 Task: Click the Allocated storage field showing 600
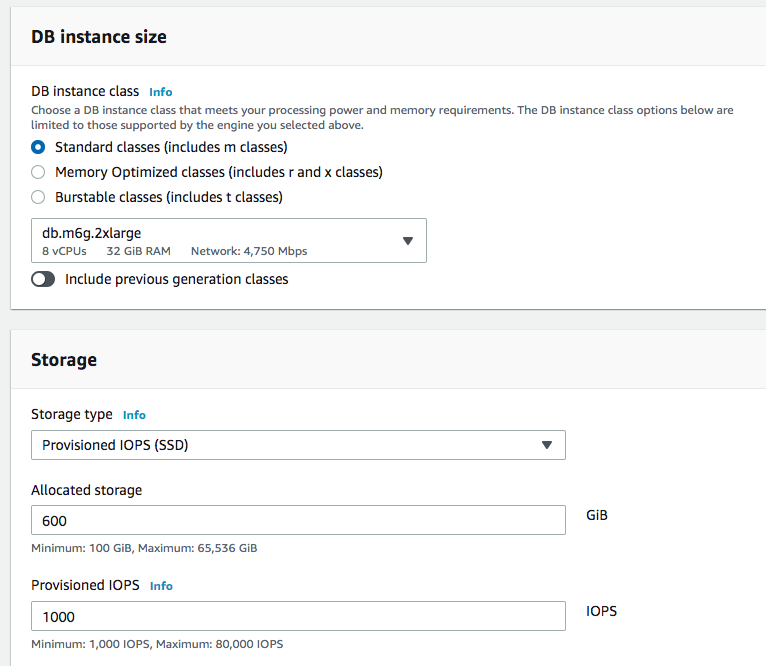tap(298, 520)
